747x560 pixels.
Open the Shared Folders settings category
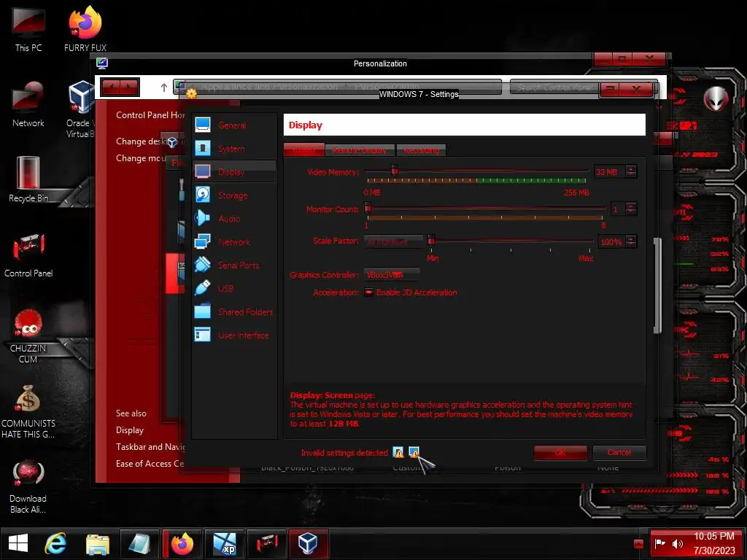(x=234, y=312)
